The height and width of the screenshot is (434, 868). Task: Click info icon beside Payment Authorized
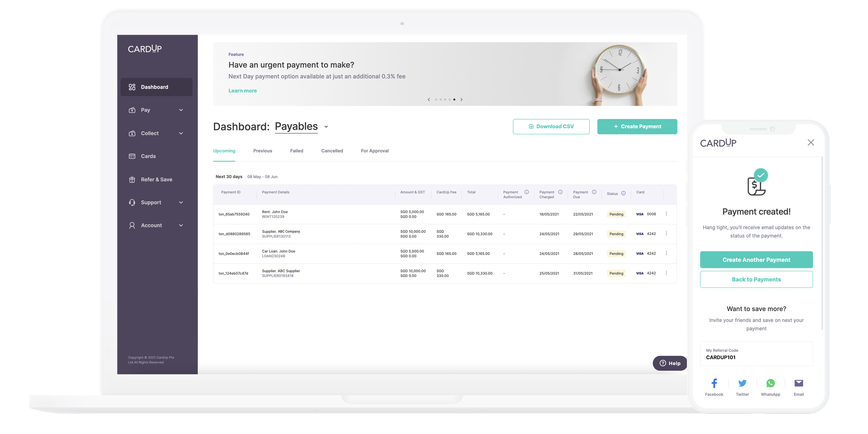tap(526, 192)
